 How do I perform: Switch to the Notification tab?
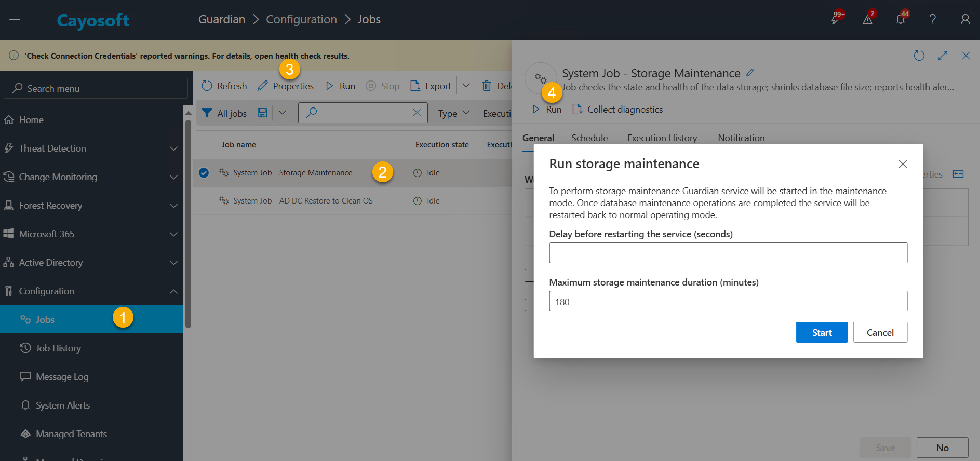point(741,138)
